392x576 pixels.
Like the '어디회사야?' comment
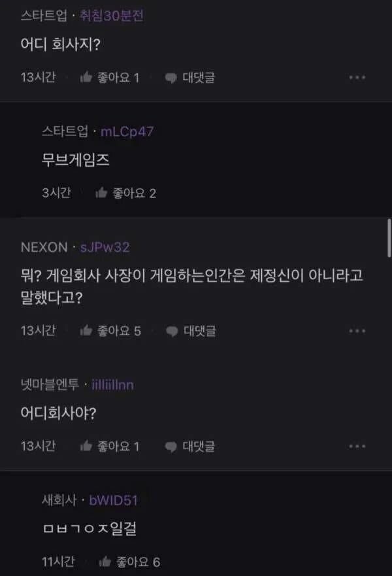[86, 447]
